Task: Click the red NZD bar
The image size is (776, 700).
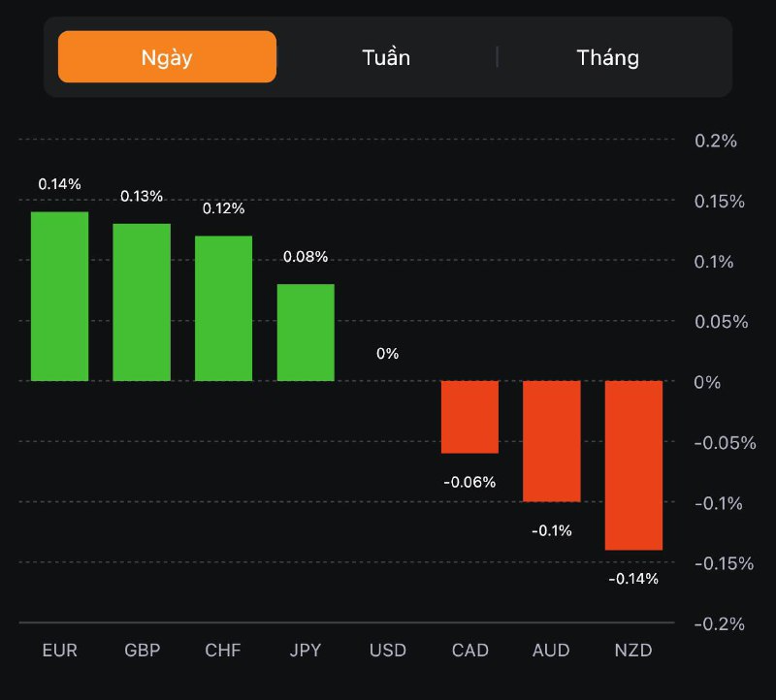Action: point(633,465)
